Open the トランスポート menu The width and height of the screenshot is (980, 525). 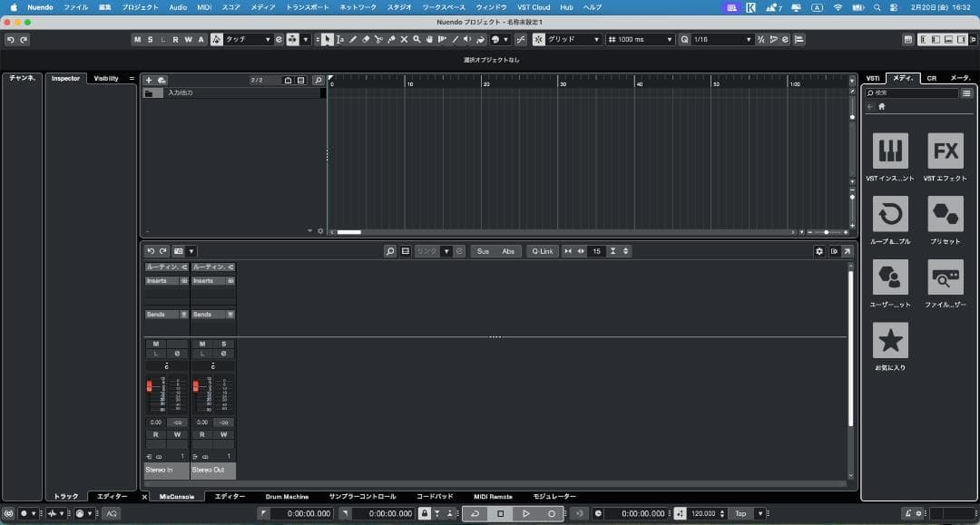[x=308, y=6]
